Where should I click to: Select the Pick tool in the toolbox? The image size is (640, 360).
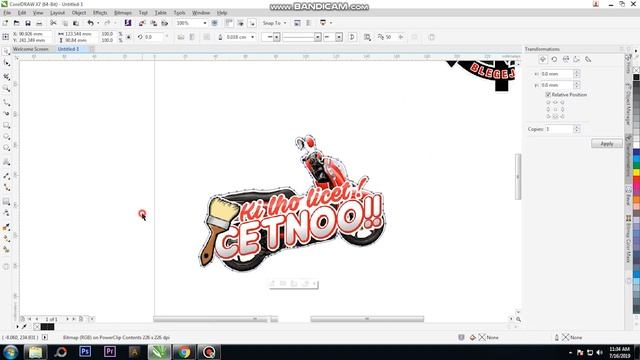tap(6, 51)
